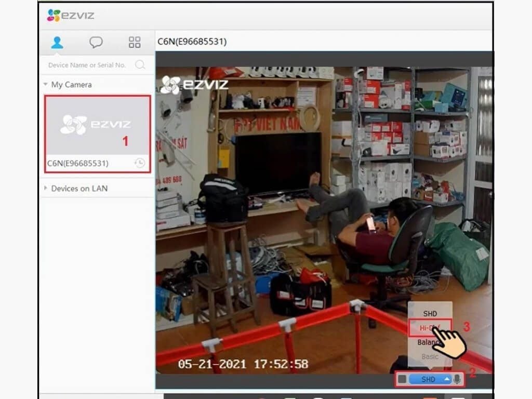Click the Device Name or Serial No. search field
The height and width of the screenshot is (399, 532).
click(86, 65)
